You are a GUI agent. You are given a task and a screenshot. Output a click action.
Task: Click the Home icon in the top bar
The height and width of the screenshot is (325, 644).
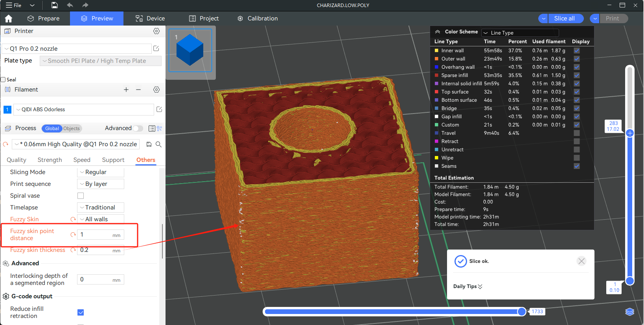coord(9,18)
